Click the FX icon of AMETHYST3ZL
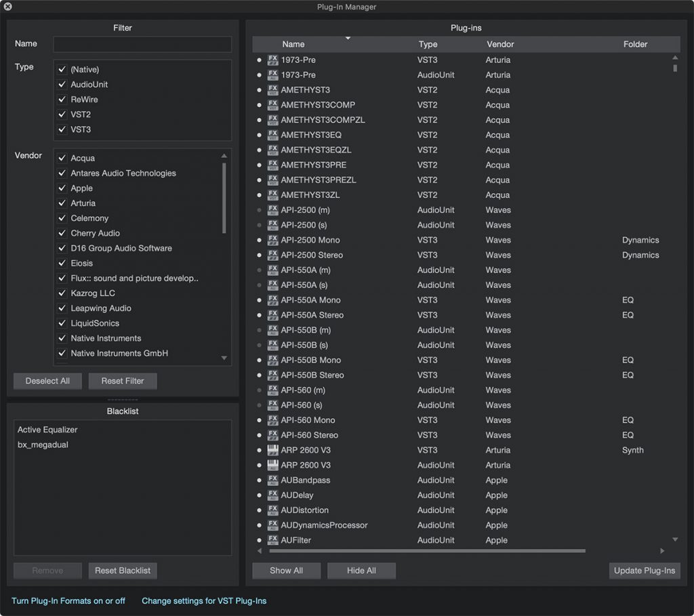Viewport: 694px width, 616px height. click(x=272, y=194)
